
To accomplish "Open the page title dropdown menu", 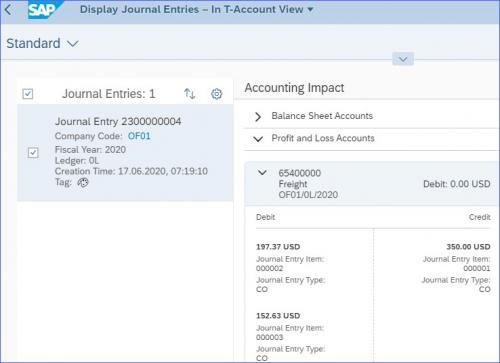I will click(310, 9).
